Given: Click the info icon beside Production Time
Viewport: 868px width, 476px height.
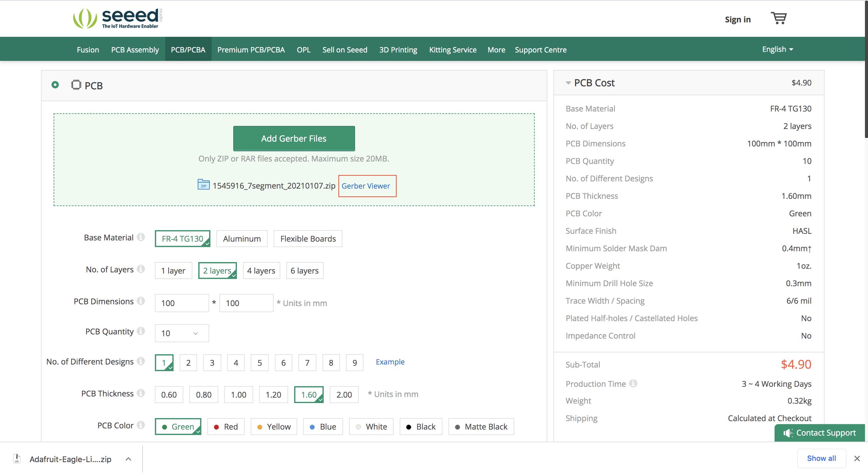Looking at the screenshot, I should (x=633, y=383).
